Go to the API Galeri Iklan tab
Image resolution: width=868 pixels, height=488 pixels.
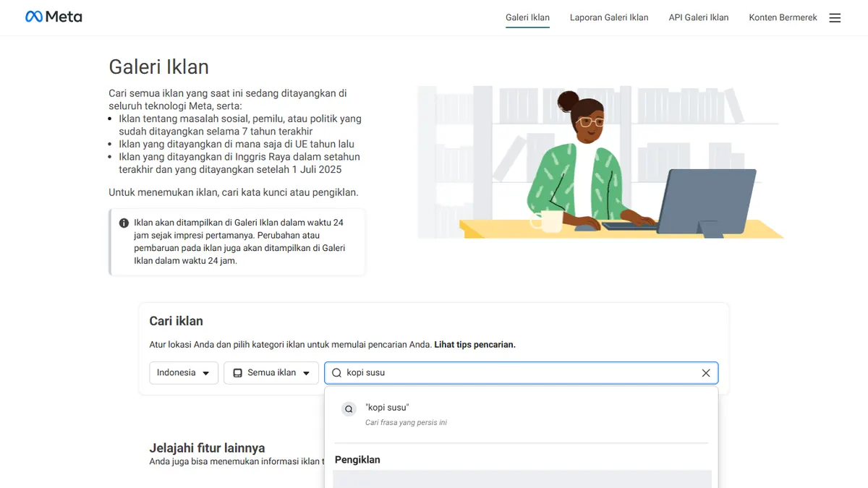699,17
